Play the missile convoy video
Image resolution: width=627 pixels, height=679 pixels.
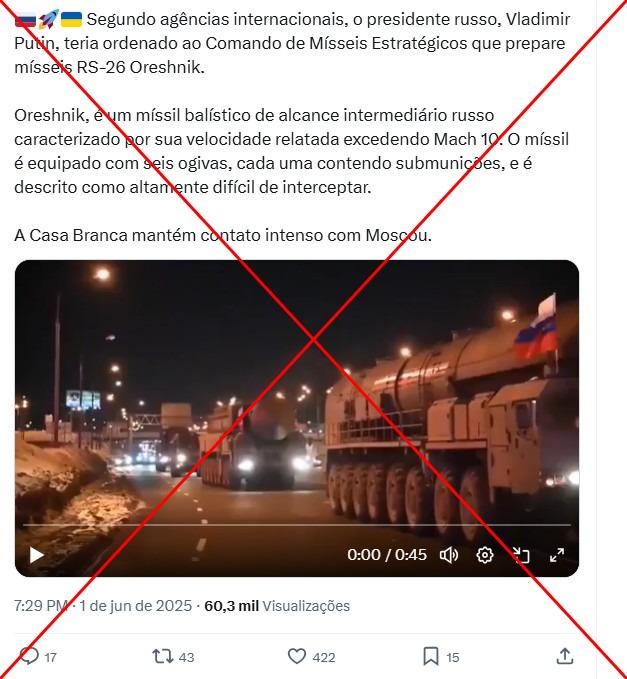(x=36, y=555)
